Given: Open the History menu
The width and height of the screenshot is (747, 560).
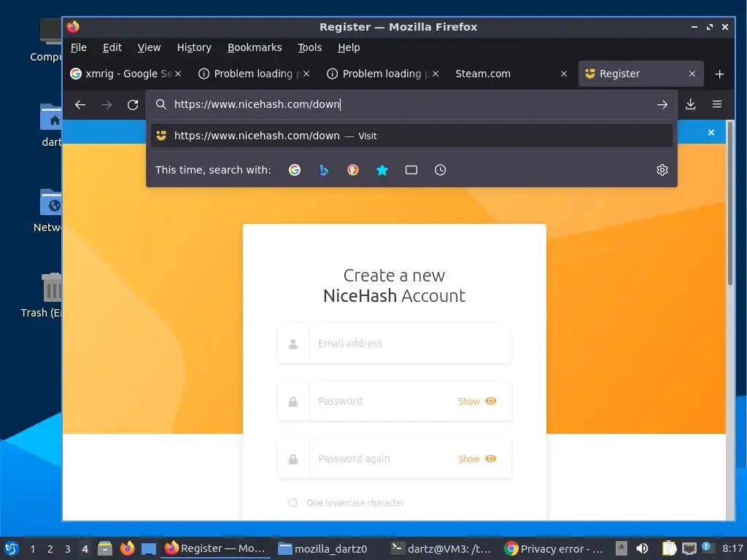Looking at the screenshot, I should click(x=194, y=47).
